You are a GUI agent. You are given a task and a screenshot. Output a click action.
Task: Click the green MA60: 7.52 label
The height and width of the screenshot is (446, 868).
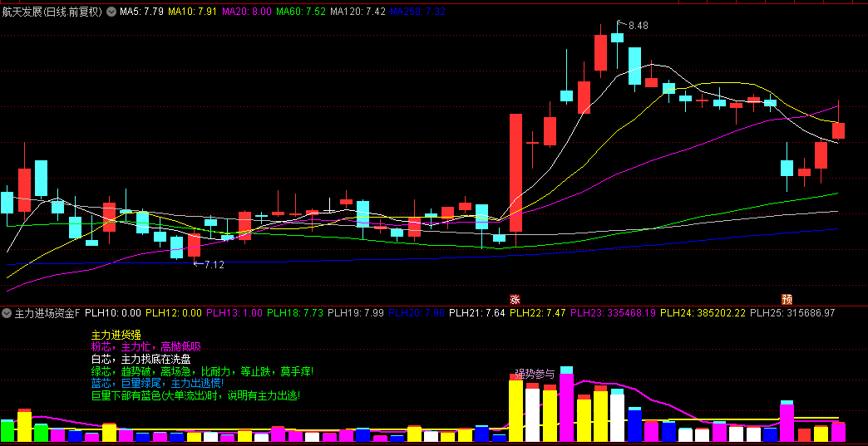300,11
